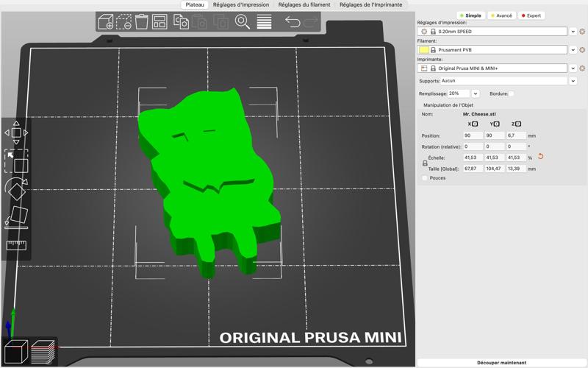Click the Mr. Cheese.stl object name

click(x=479, y=114)
